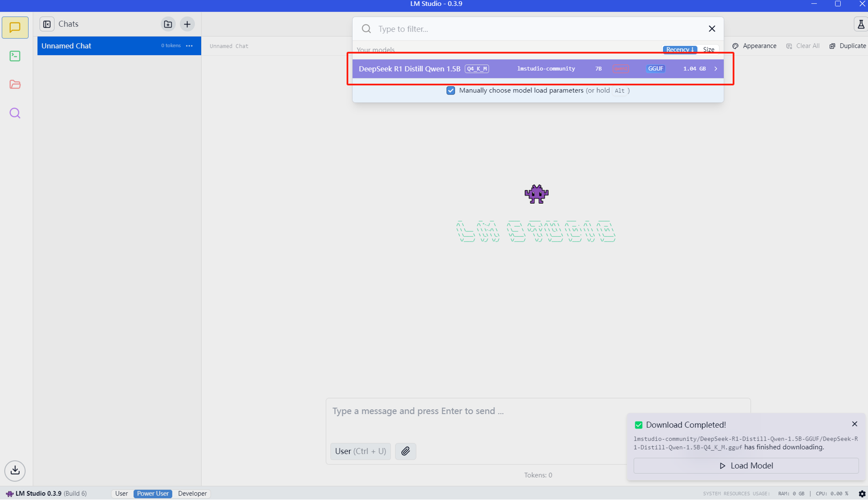Expand DeepSeek R1 model row chevron

pyautogui.click(x=716, y=69)
